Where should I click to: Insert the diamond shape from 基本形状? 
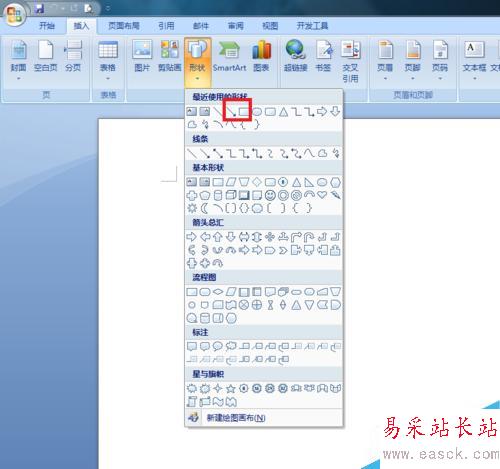[x=257, y=182]
